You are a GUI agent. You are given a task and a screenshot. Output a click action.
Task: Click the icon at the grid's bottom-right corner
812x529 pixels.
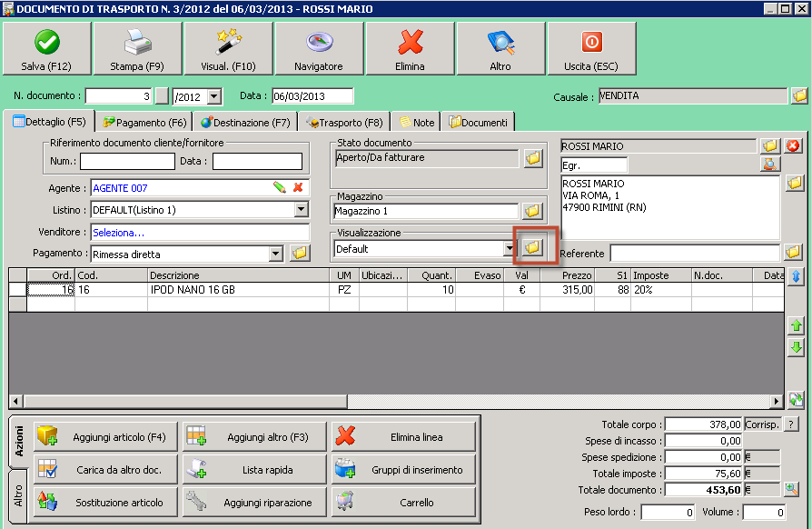(796, 399)
